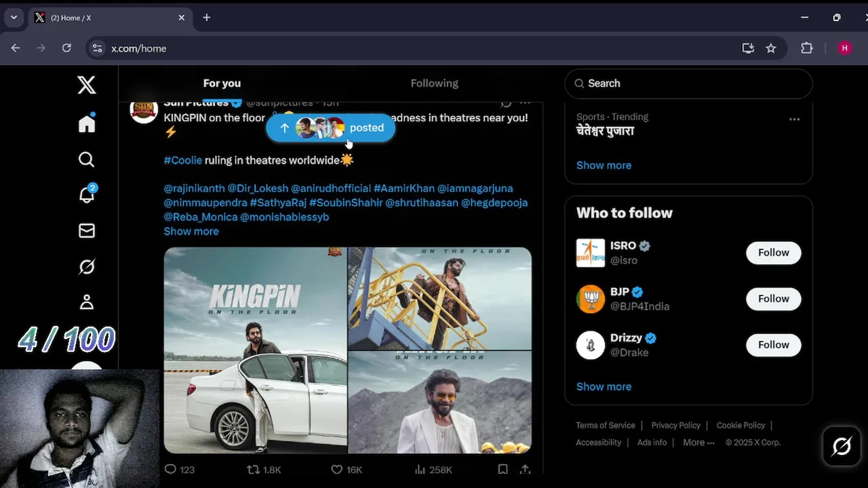Image resolution: width=868 pixels, height=488 pixels.
Task: Open ISRO profile avatar
Action: click(x=591, y=253)
